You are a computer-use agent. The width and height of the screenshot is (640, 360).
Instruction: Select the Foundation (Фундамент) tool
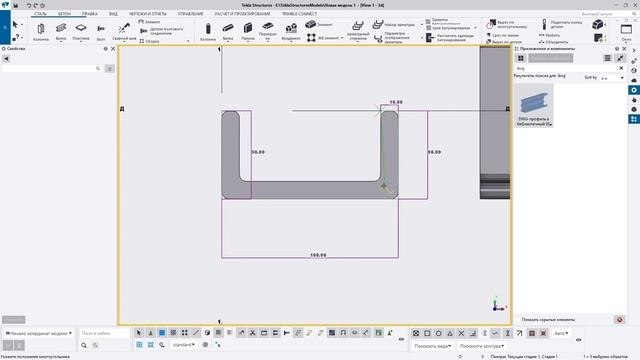click(291, 31)
